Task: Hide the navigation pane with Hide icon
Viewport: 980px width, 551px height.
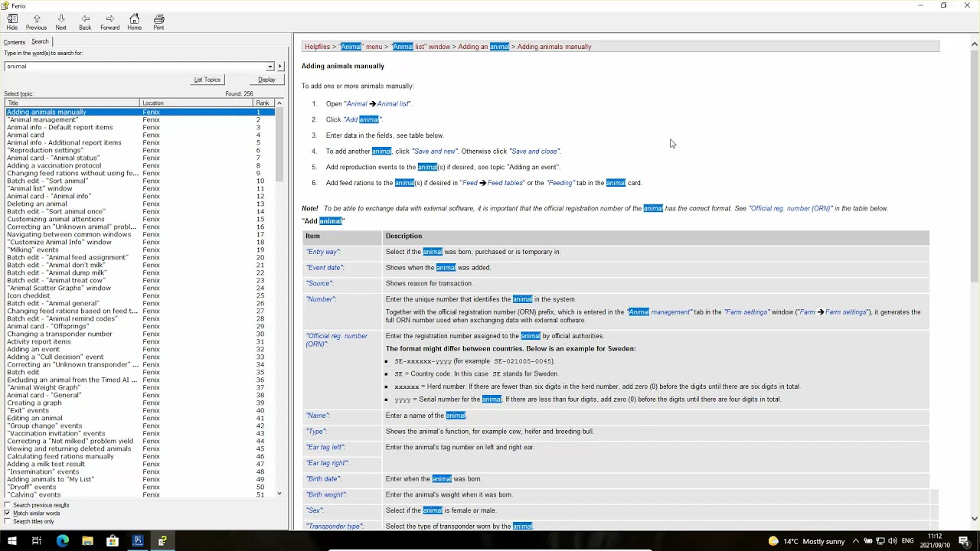Action: coord(11,22)
